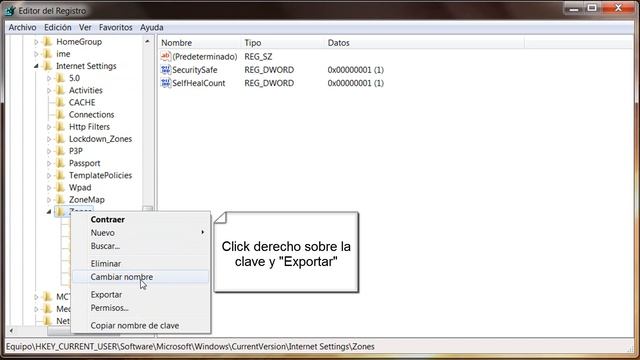Select the Connections tree key
640x360 pixels.
91,115
